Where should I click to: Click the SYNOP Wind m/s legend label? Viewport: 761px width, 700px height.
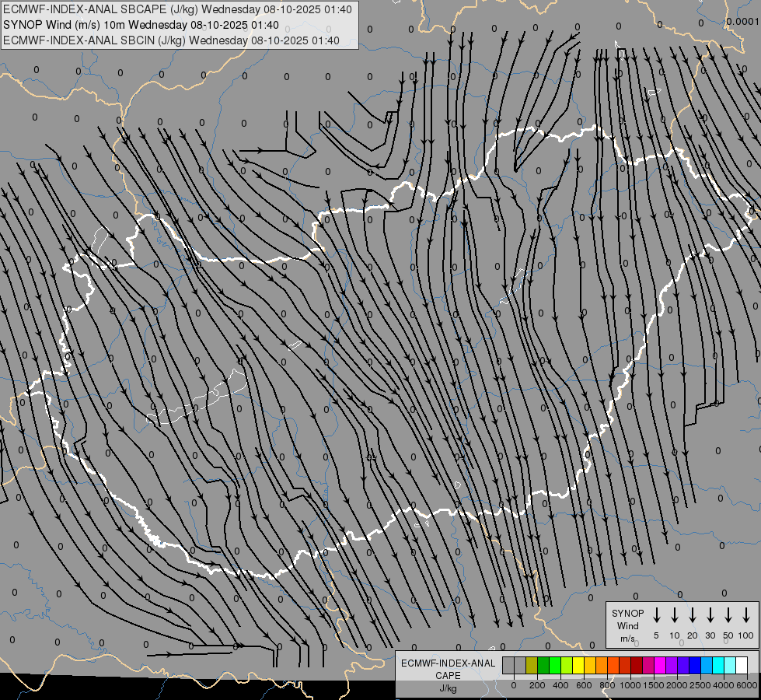[627, 625]
